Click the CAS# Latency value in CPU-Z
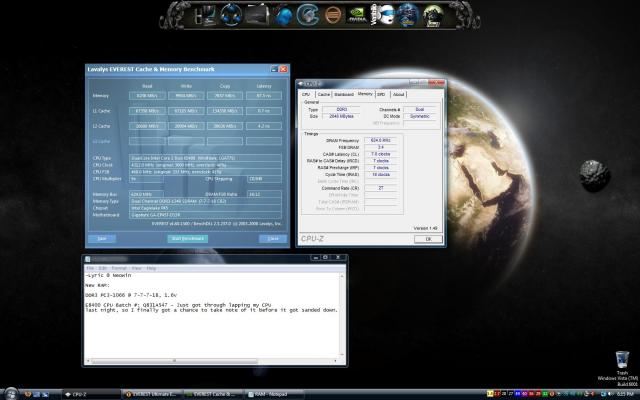 [380, 154]
